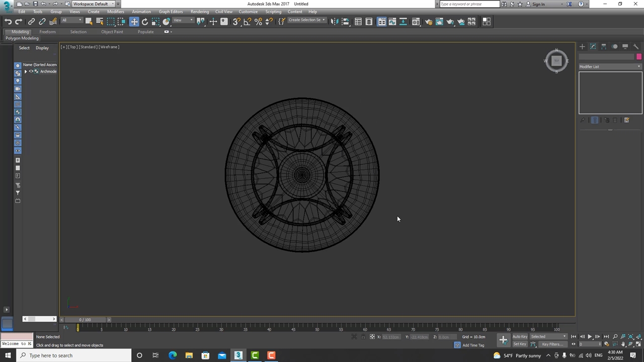Image resolution: width=644 pixels, height=362 pixels.
Task: Select the Move tool in main toolbar
Action: click(134, 22)
